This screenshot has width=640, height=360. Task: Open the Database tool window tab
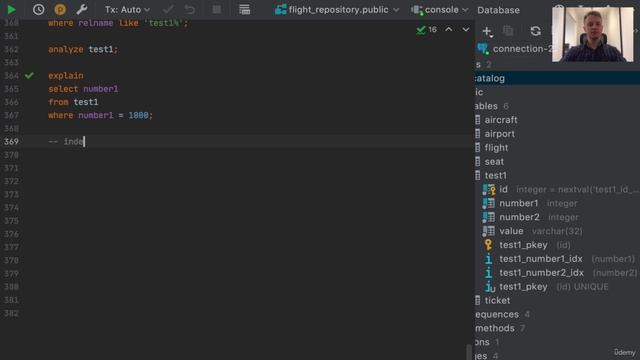click(498, 10)
